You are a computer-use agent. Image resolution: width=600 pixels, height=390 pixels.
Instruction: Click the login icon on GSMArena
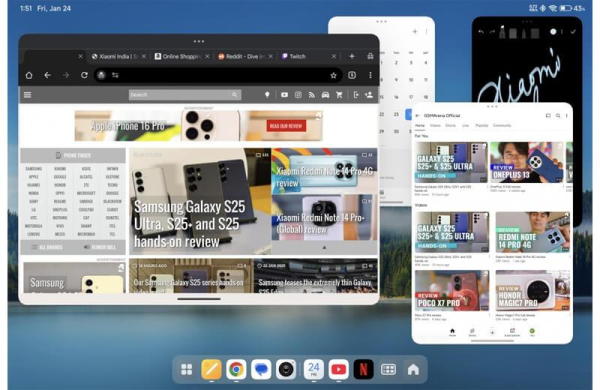point(356,95)
